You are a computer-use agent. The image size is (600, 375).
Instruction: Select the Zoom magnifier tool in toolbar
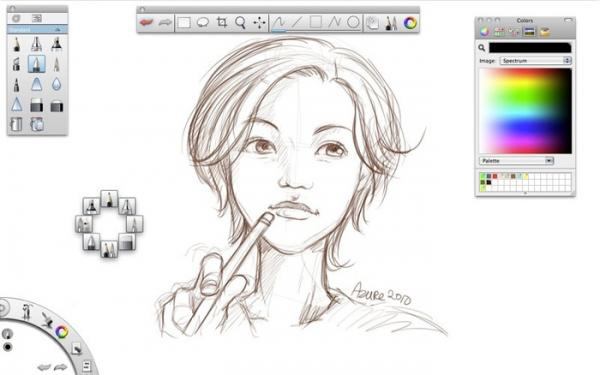(x=240, y=23)
